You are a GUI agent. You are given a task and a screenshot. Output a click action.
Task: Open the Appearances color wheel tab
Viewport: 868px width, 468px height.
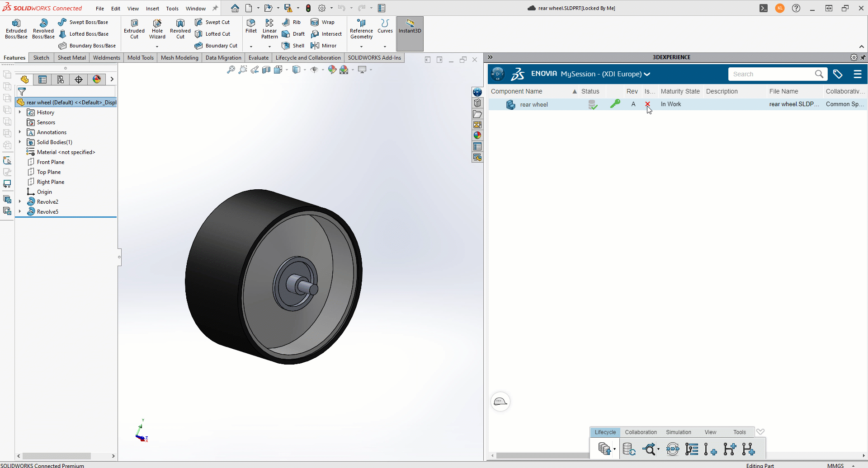[x=97, y=80]
